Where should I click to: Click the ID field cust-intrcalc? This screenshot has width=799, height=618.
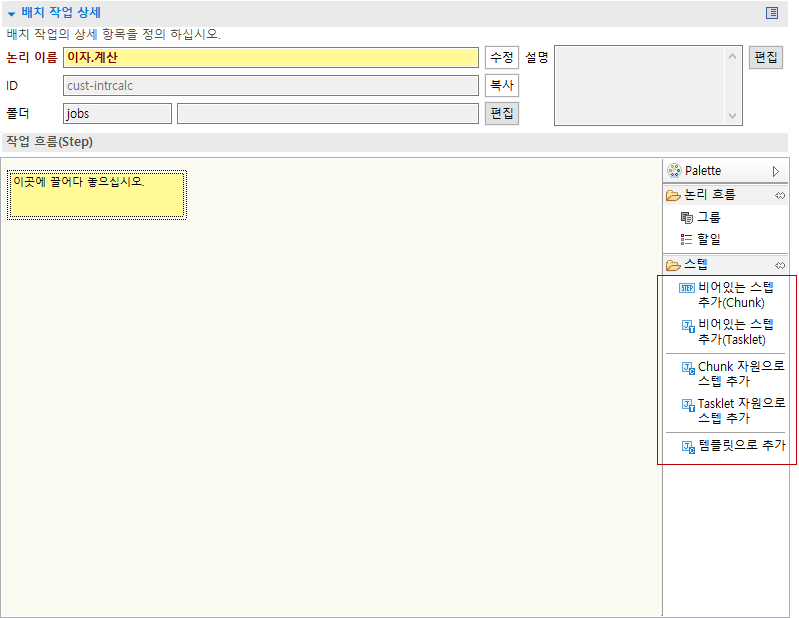coord(271,86)
